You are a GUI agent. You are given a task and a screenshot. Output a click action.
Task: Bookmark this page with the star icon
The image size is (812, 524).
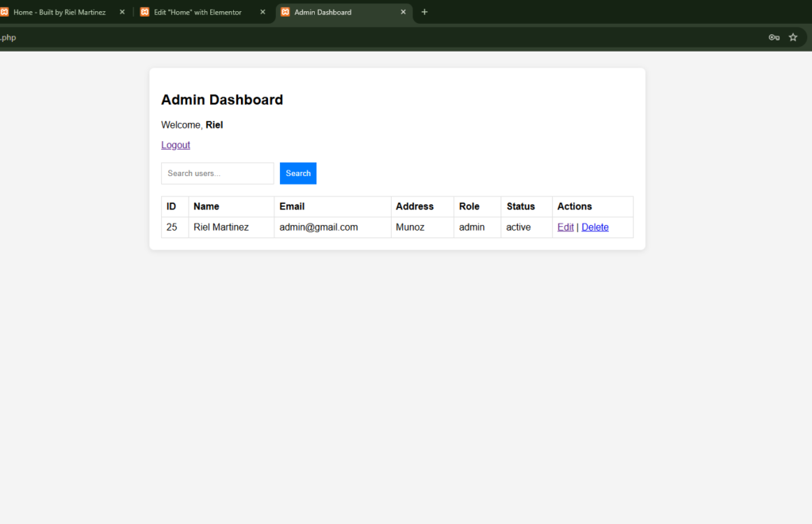793,37
